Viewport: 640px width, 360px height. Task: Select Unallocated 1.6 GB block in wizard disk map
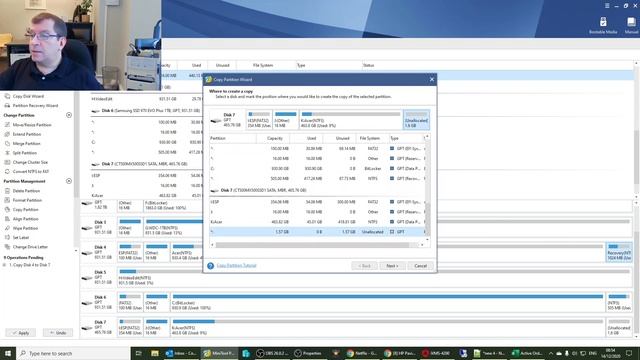416,120
